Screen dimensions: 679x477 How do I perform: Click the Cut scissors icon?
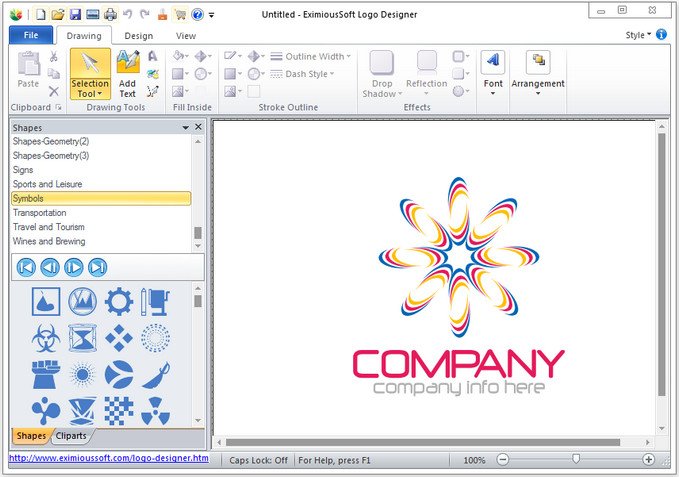pos(53,56)
